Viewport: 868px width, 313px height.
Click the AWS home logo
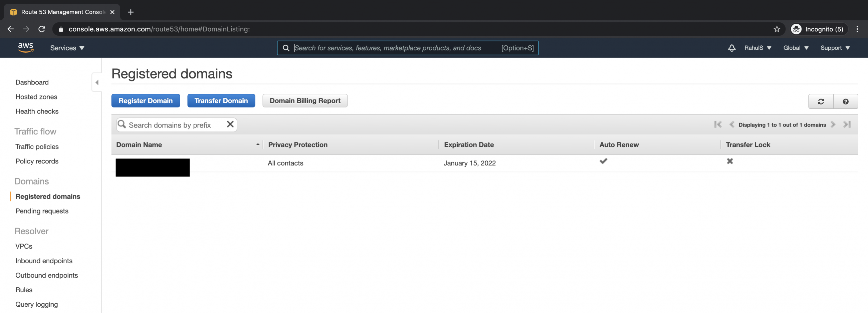[25, 48]
